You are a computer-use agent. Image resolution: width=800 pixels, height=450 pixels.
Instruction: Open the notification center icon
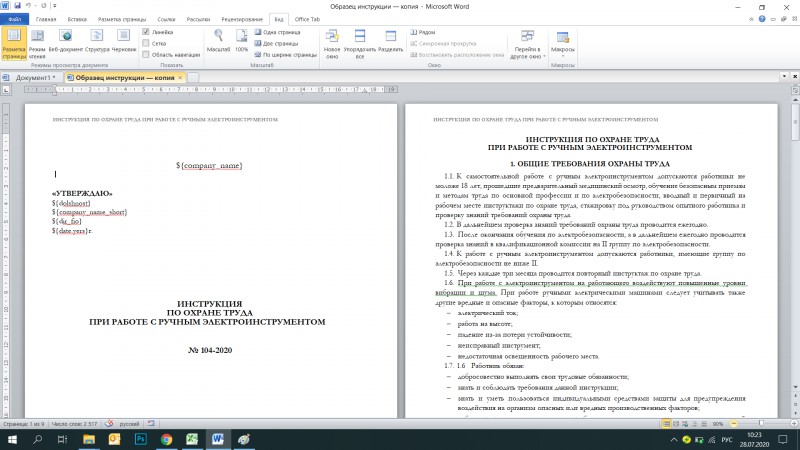[x=783, y=439]
